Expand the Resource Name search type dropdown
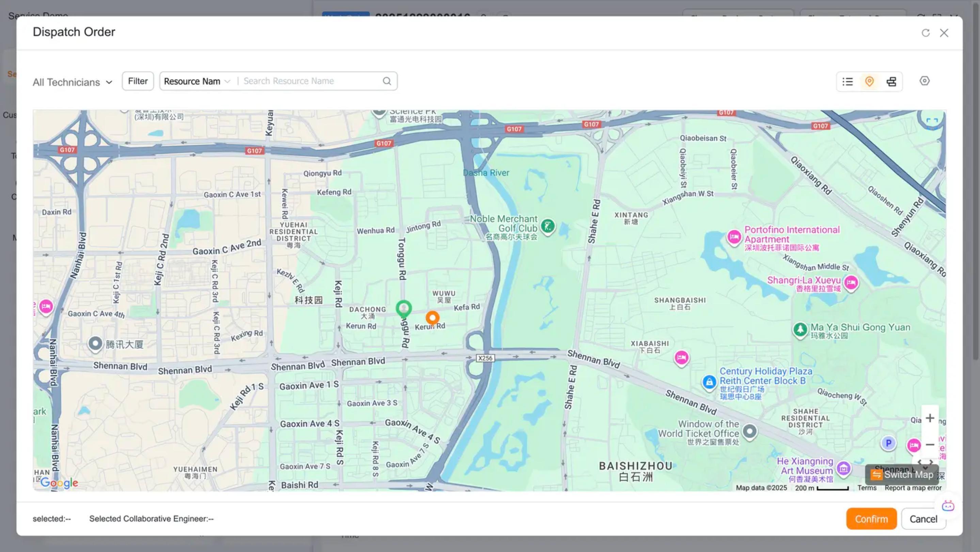 197,81
